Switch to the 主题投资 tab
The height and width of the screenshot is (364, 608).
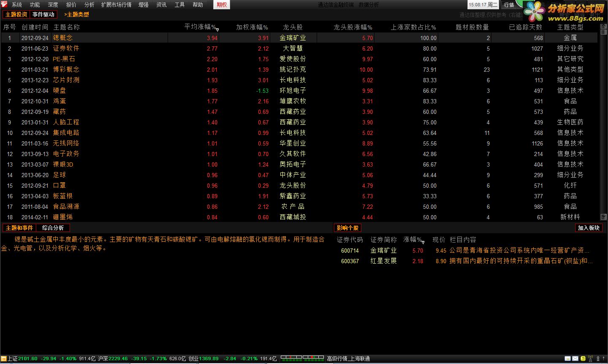coord(16,14)
